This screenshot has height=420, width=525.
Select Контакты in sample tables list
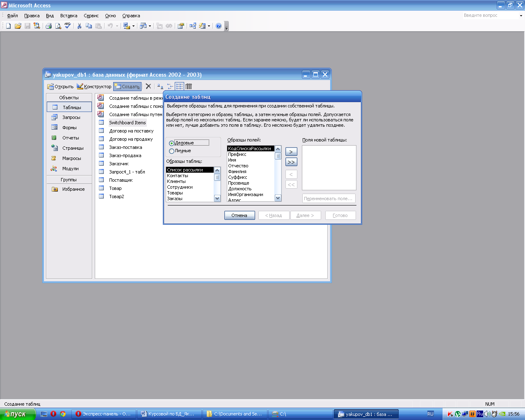tap(190, 176)
